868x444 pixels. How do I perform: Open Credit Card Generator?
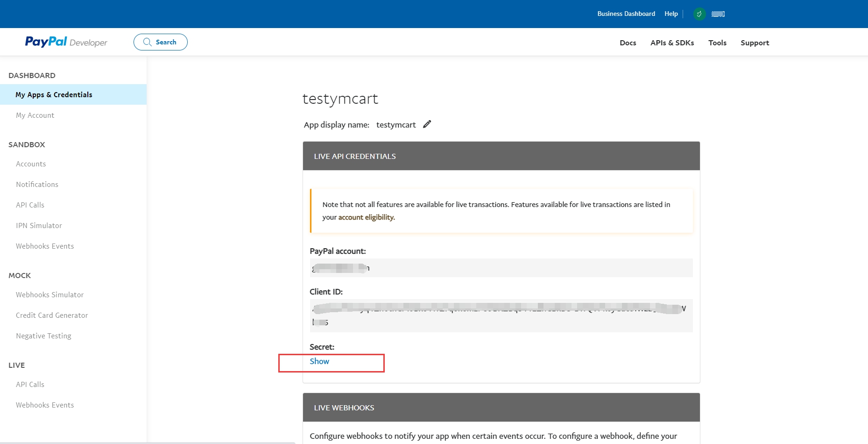point(52,315)
